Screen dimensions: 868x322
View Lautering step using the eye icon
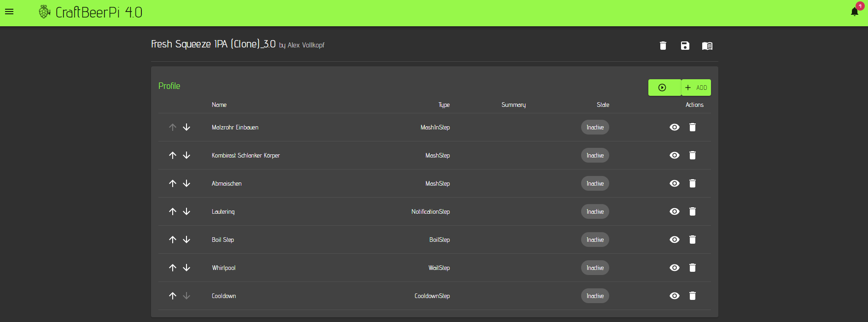click(x=674, y=211)
